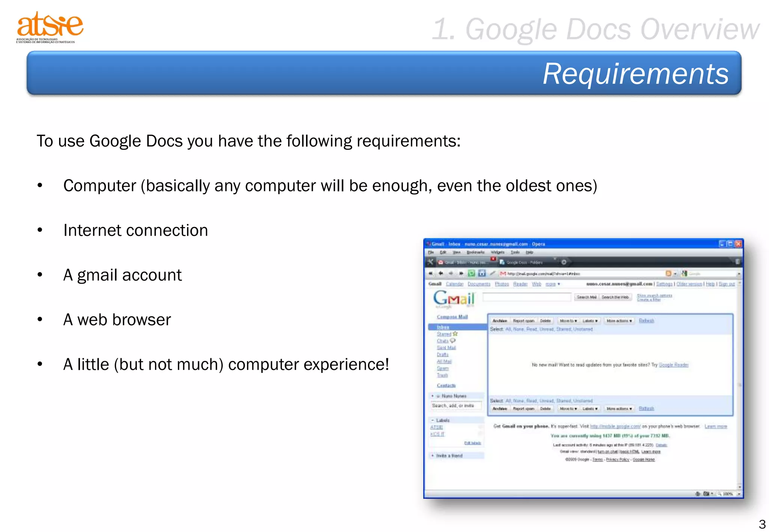Open the Contacts link
Image resolution: width=769 pixels, height=532 pixels.
[x=446, y=386]
